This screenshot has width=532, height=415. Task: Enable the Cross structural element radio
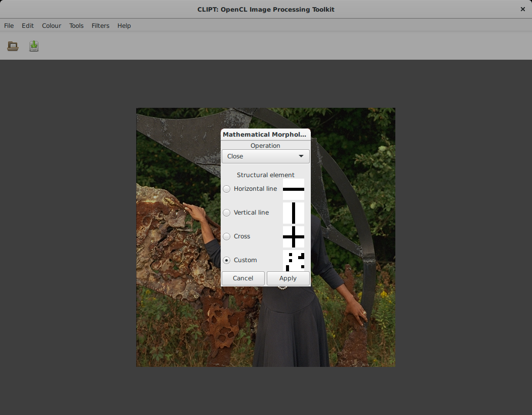[227, 237]
